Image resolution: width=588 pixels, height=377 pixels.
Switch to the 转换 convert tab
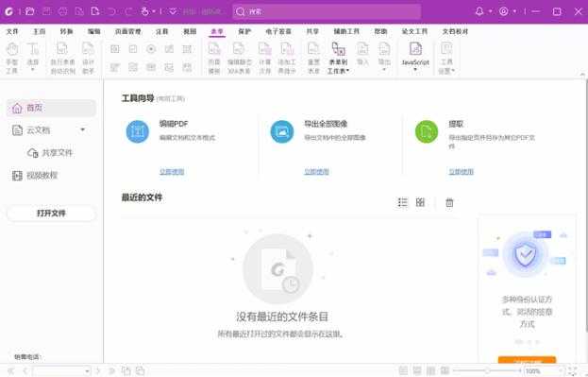coord(66,31)
